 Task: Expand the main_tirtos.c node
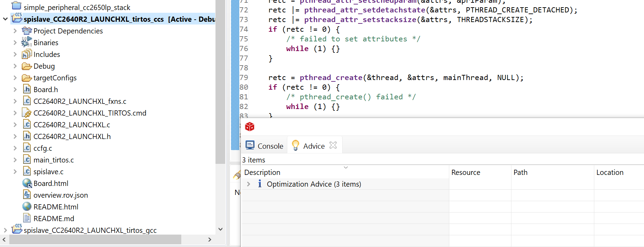coord(15,160)
